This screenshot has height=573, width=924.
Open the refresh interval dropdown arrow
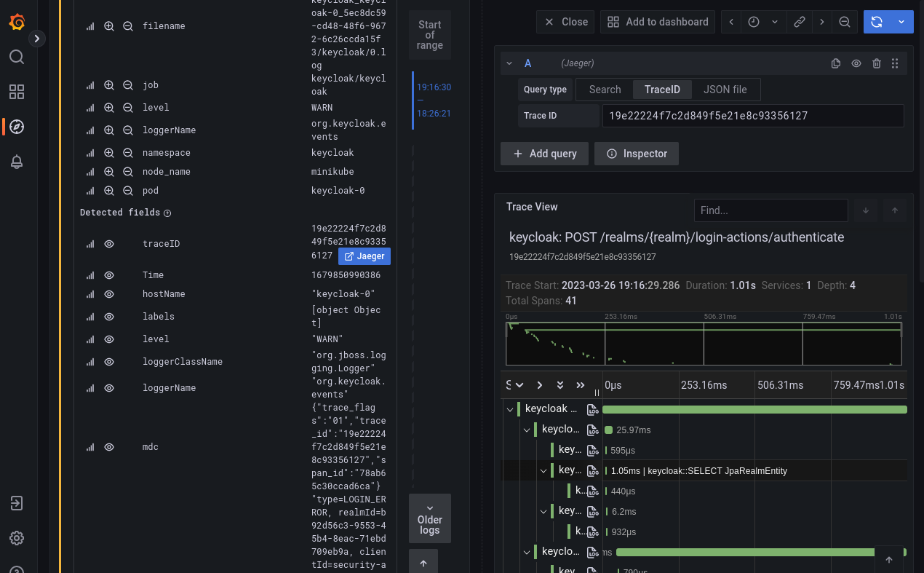click(x=902, y=22)
